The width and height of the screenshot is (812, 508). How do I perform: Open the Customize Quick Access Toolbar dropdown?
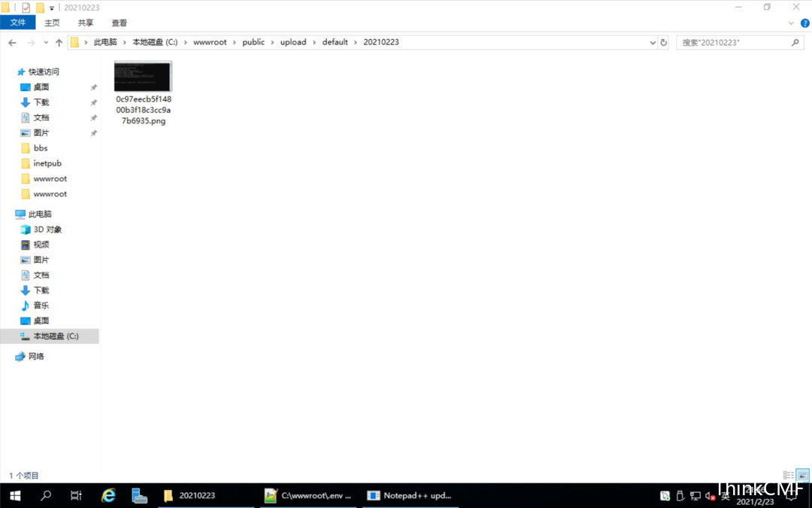(x=51, y=8)
